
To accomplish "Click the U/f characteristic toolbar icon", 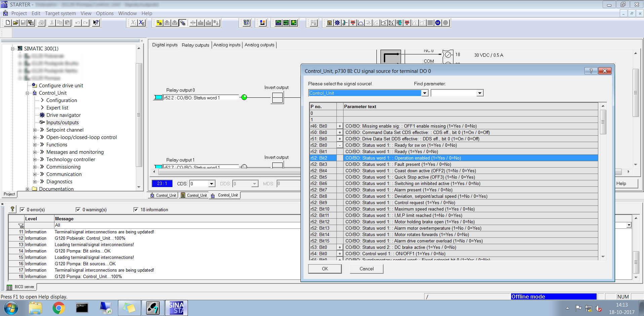I will pos(392,22).
